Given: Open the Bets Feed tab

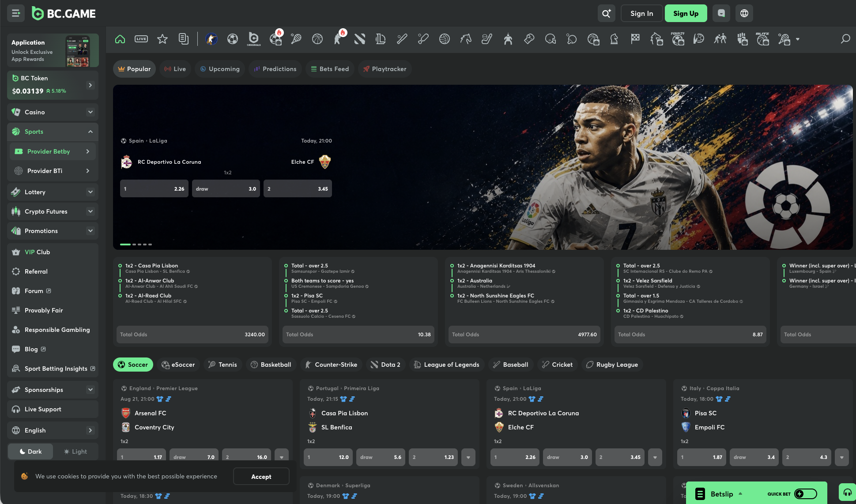Looking at the screenshot, I should click(330, 69).
